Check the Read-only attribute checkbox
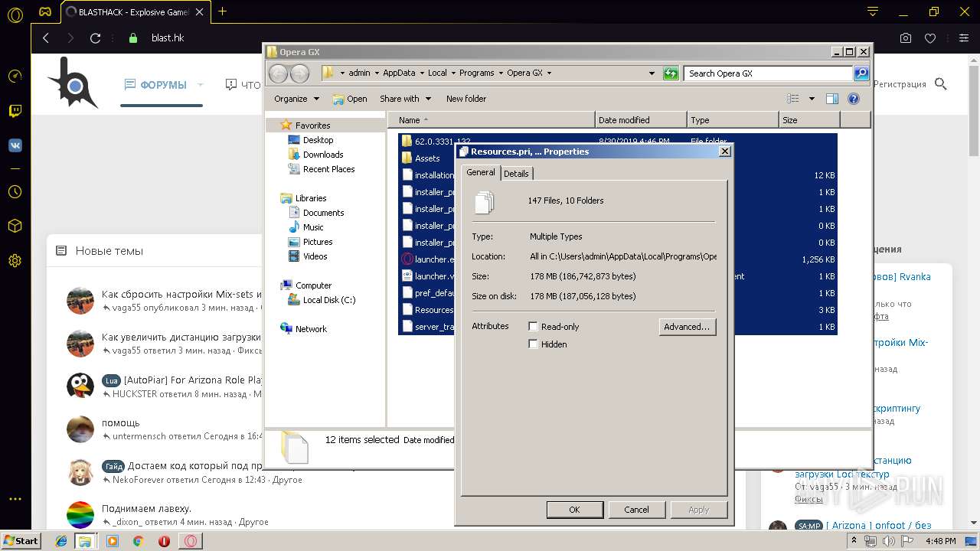 [x=534, y=327]
